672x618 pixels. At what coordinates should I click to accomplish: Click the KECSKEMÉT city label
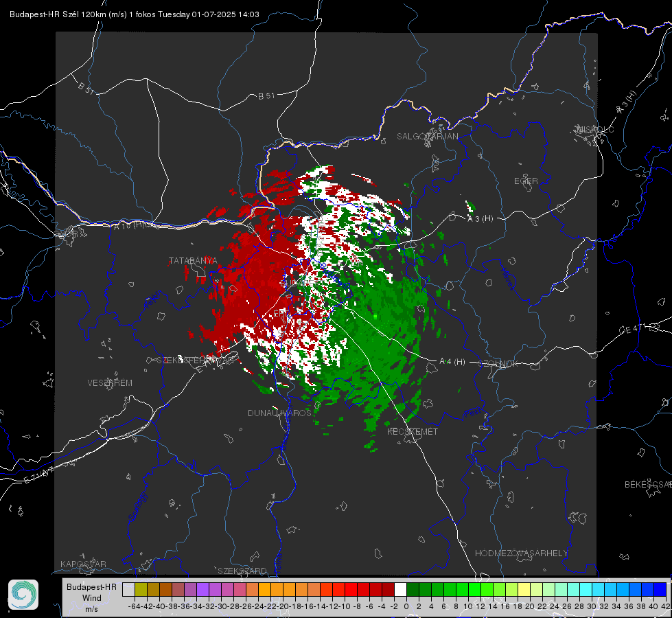click(413, 432)
